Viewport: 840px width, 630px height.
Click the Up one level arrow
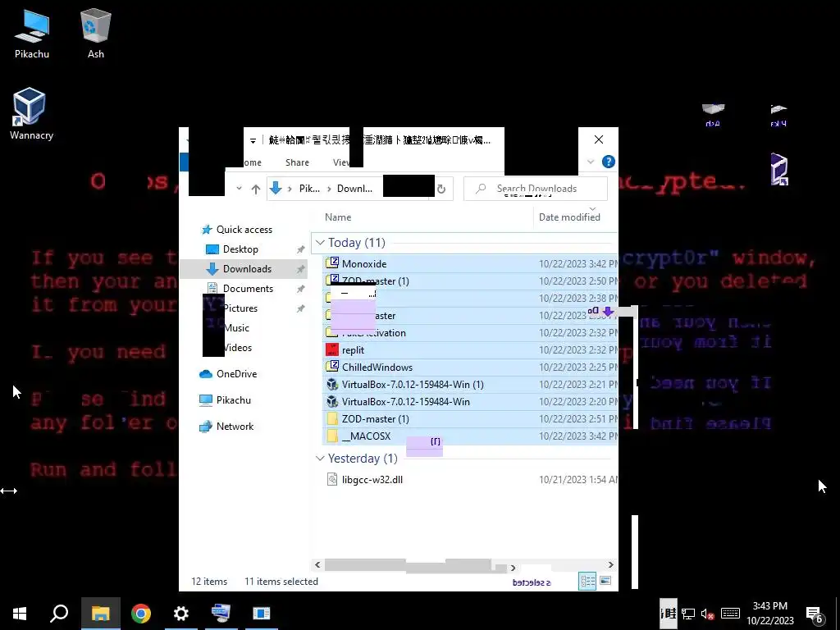256,189
